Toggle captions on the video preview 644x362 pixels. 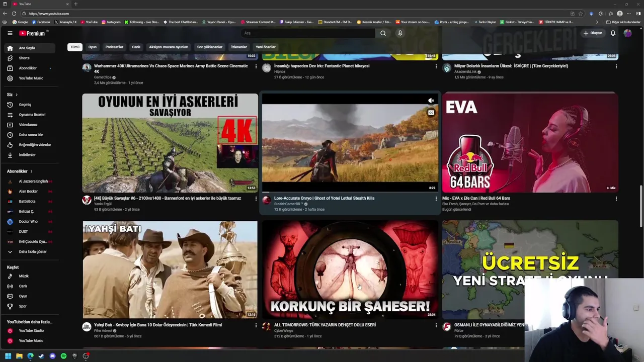431,113
